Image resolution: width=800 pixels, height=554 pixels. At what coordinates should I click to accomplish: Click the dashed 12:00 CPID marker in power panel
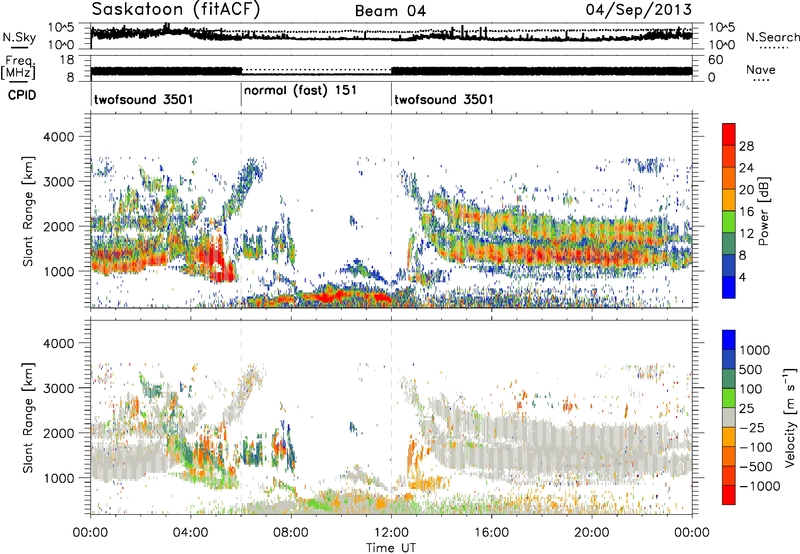[x=391, y=210]
